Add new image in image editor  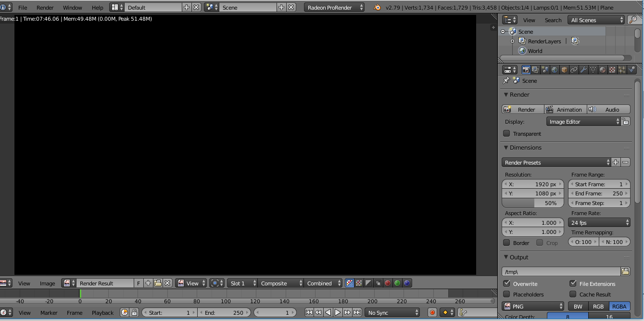pos(148,283)
